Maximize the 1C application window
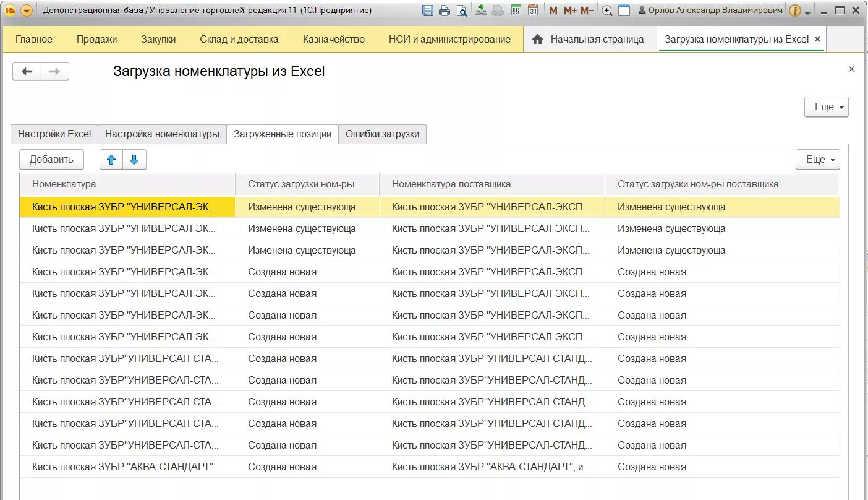The width and height of the screenshot is (868, 500). point(840,11)
